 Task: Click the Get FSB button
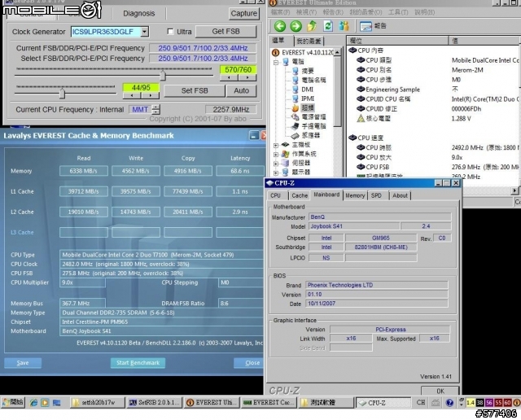click(225, 31)
